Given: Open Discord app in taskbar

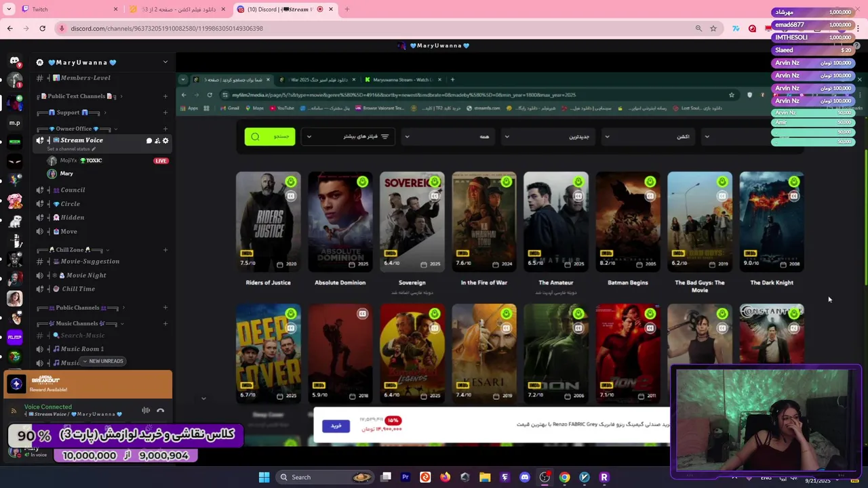Looking at the screenshot, I should [524, 477].
